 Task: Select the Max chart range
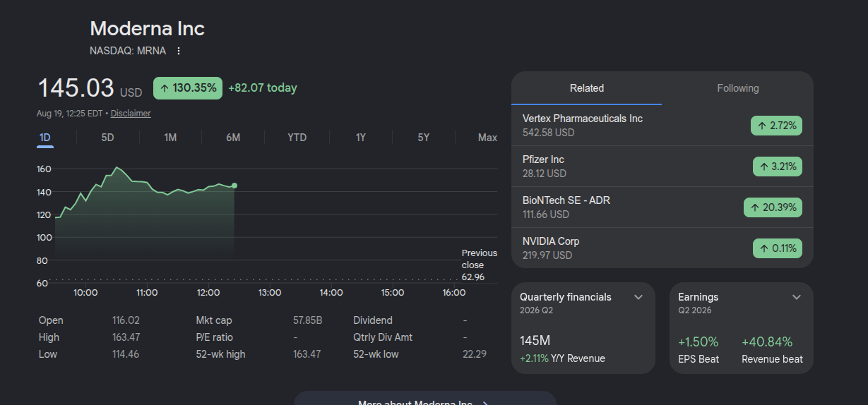[487, 138]
